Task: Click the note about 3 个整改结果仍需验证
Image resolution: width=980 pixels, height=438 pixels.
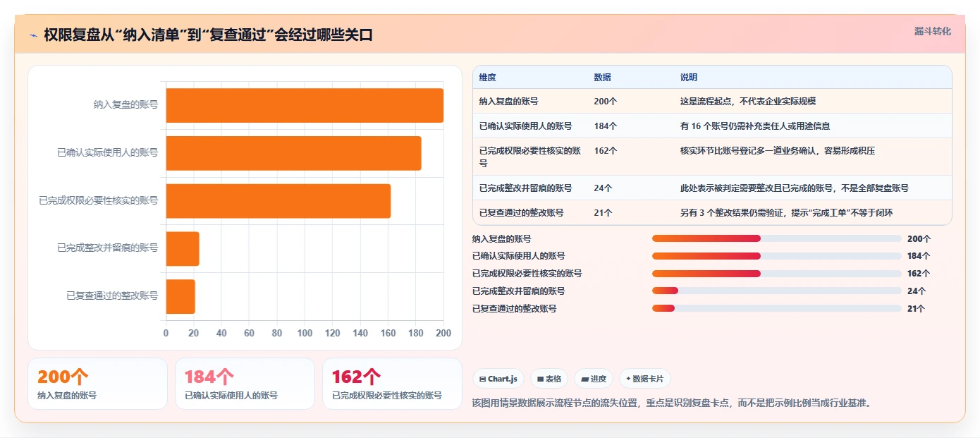Action: [786, 212]
